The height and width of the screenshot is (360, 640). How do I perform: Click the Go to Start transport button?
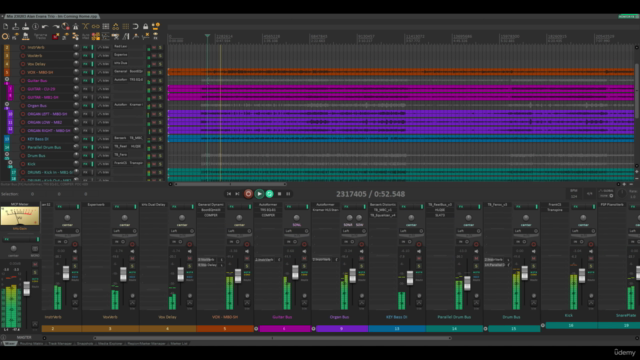click(x=229, y=194)
